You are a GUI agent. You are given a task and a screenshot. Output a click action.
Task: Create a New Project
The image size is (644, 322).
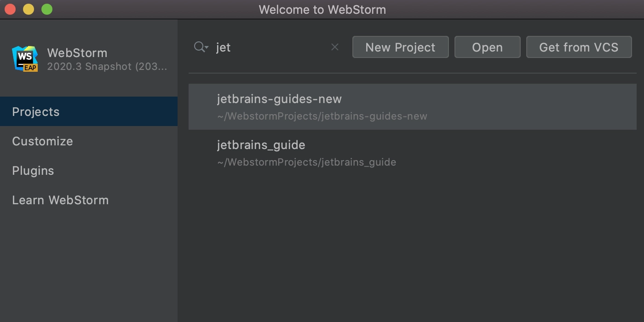point(400,47)
